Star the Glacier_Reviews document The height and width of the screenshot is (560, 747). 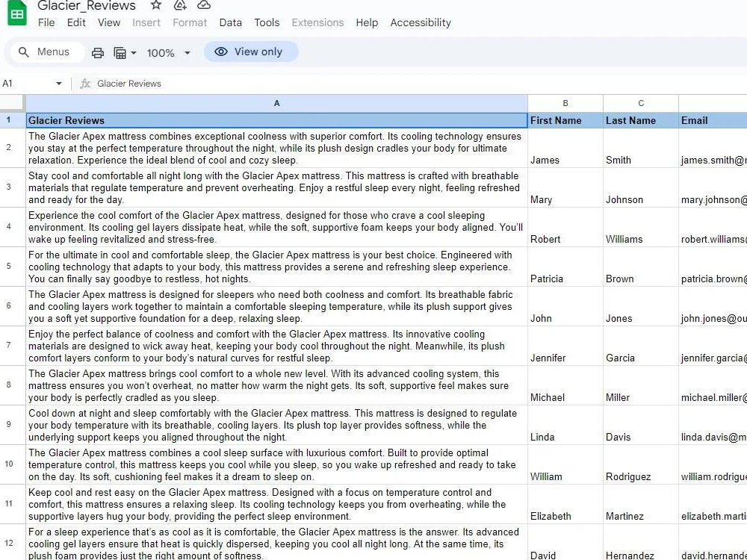click(156, 5)
